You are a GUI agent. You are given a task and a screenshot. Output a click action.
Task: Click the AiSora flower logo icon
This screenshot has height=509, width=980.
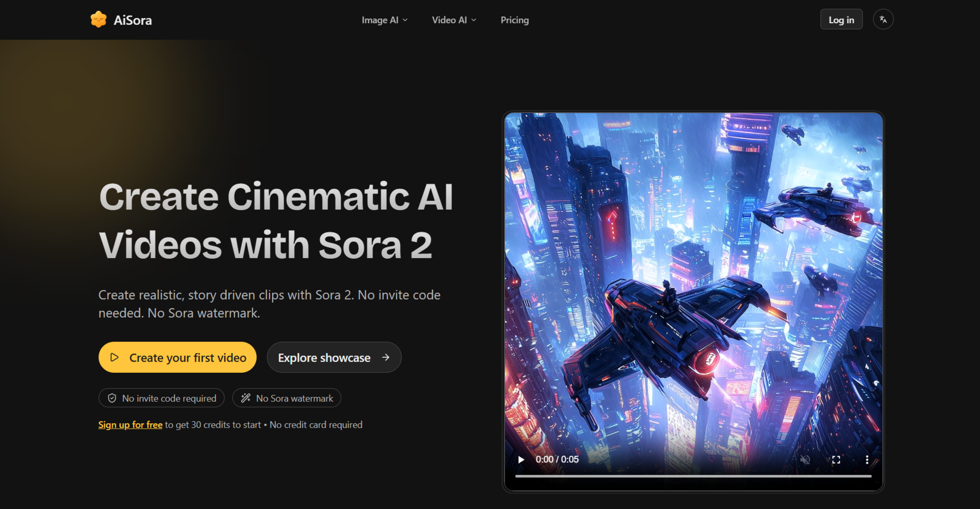pyautogui.click(x=99, y=19)
